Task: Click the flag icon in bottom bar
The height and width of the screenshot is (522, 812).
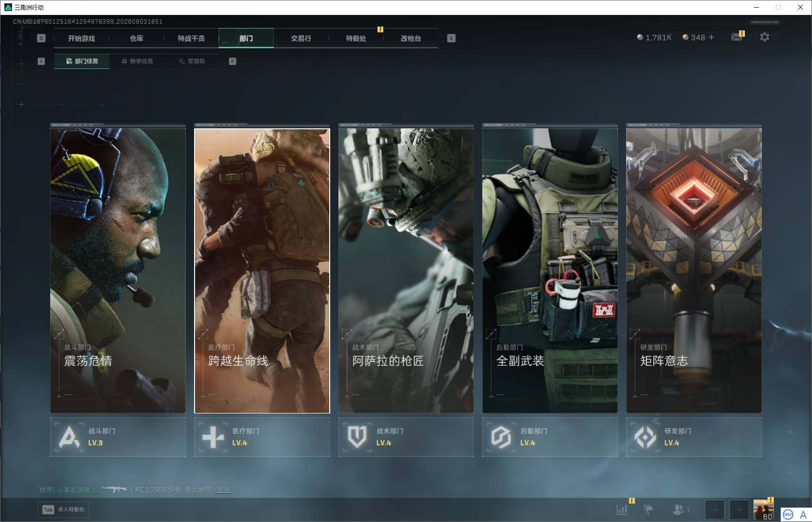Action: [648, 509]
